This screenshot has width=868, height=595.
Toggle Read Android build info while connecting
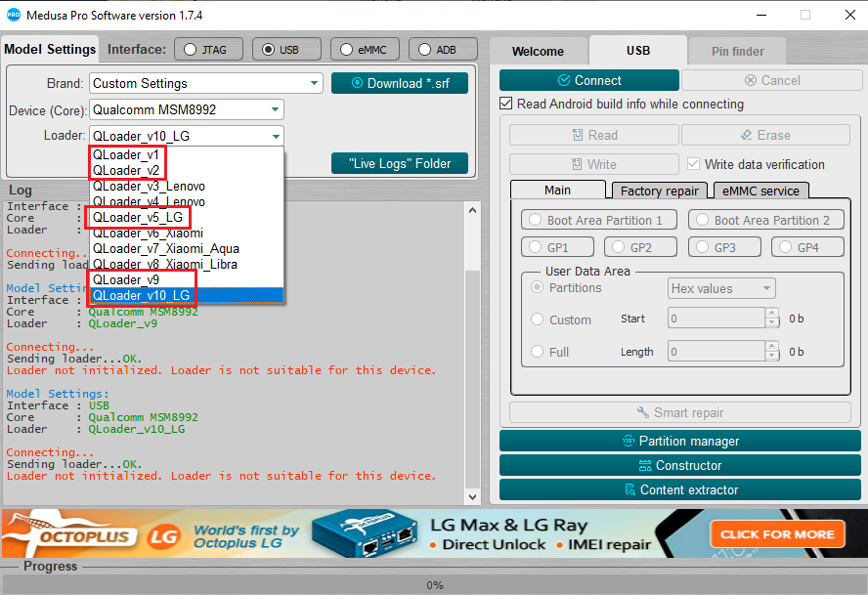(506, 104)
